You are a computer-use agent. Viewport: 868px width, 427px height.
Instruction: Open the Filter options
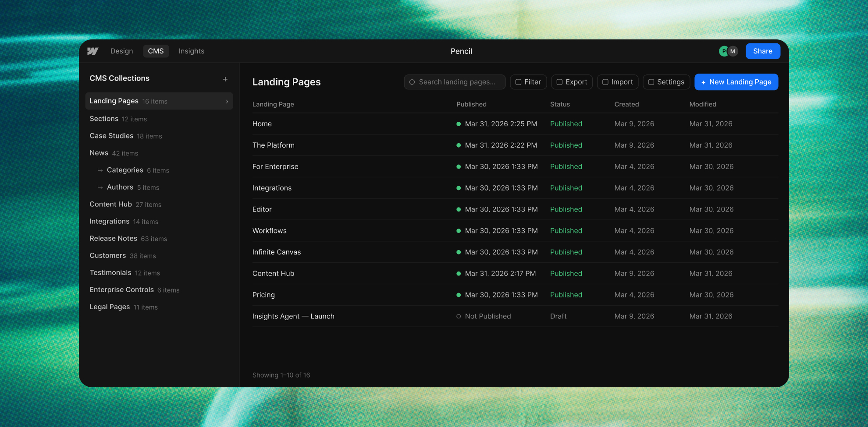point(528,82)
